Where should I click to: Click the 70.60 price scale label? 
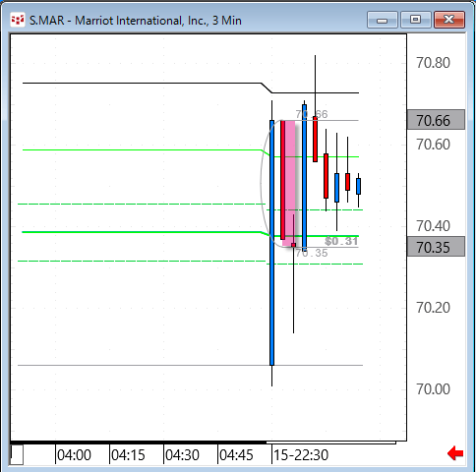coord(433,145)
